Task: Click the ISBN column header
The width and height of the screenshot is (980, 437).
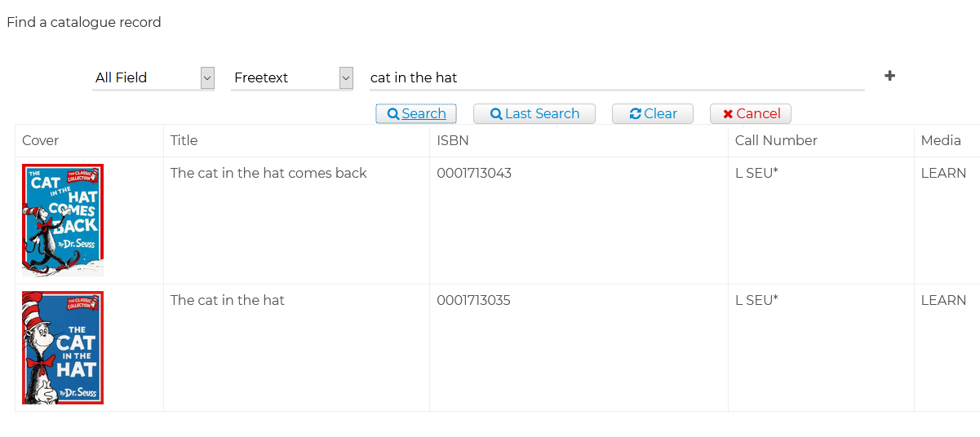Action: tap(453, 140)
